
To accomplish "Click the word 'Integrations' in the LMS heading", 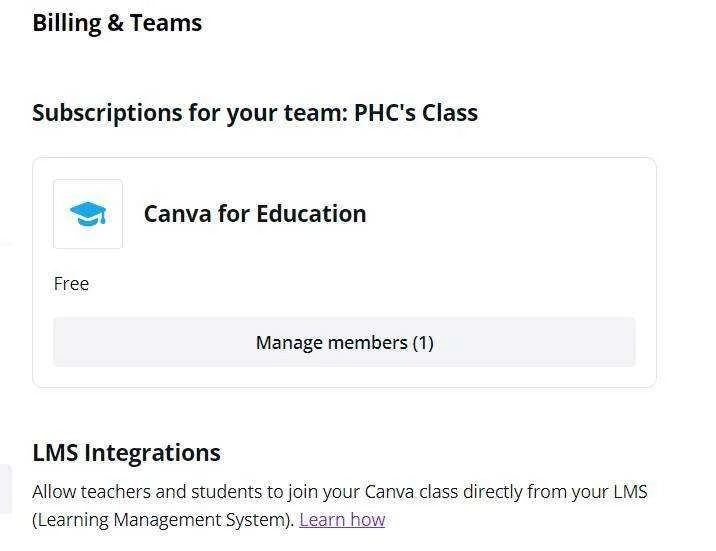I will [x=153, y=453].
